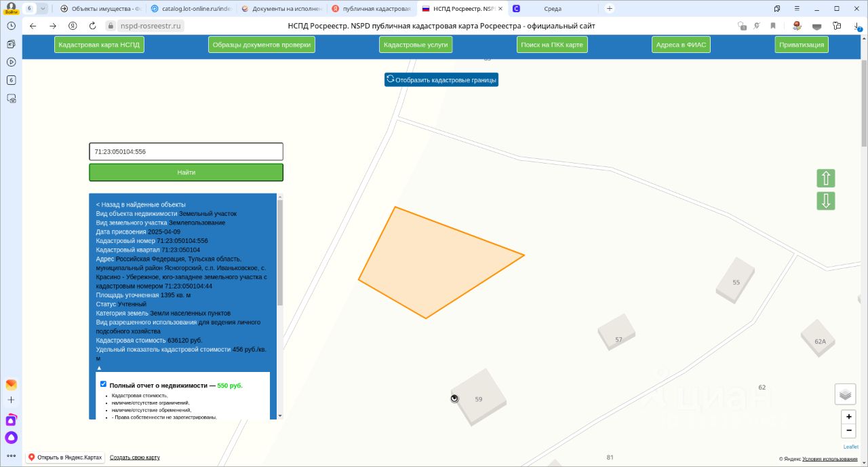
Task: Zoom out on the map
Action: (x=848, y=430)
